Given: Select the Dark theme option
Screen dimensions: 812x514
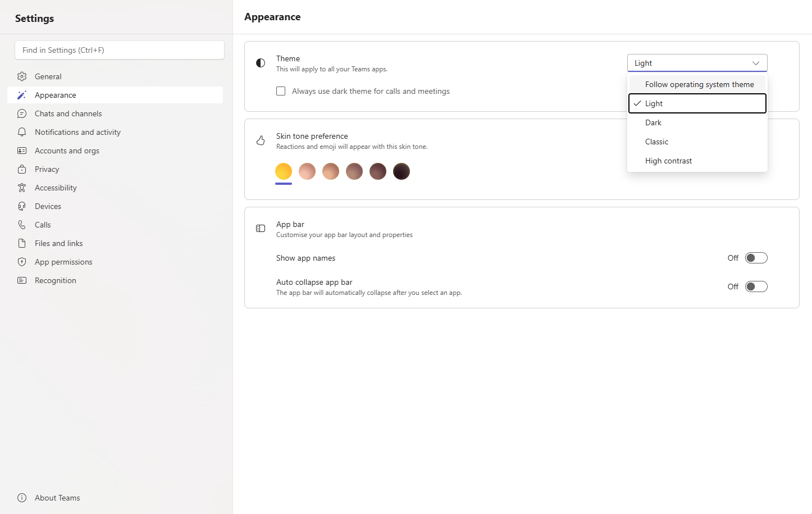Looking at the screenshot, I should 697,122.
